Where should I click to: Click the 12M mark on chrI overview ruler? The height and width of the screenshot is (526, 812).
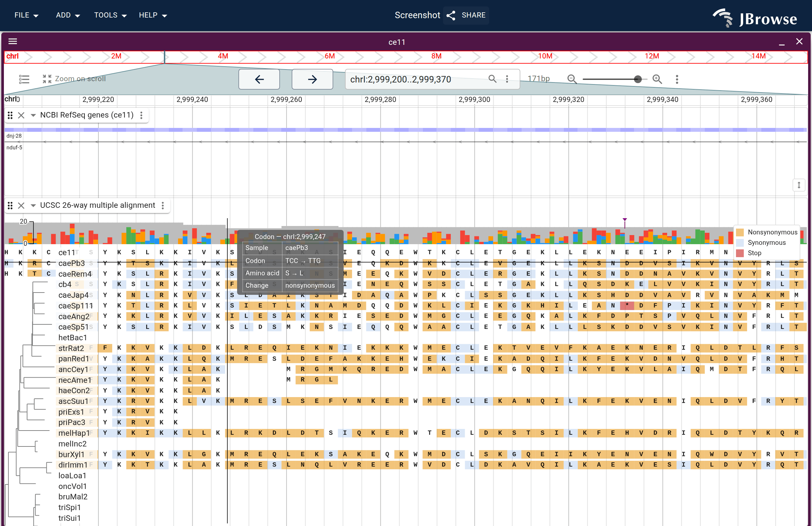[x=652, y=56]
